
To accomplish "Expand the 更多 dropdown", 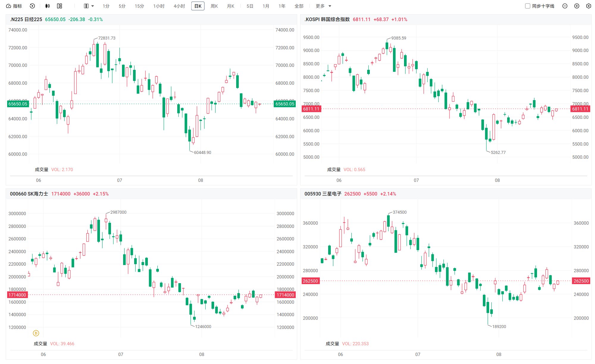I will (x=323, y=6).
